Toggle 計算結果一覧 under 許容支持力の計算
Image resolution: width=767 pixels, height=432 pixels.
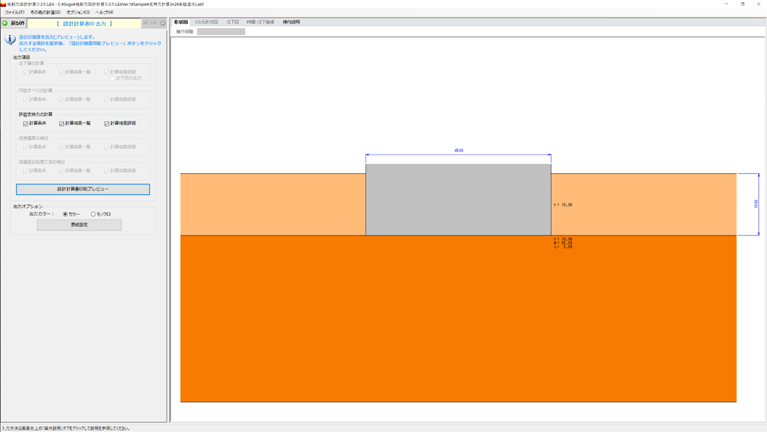[75, 123]
